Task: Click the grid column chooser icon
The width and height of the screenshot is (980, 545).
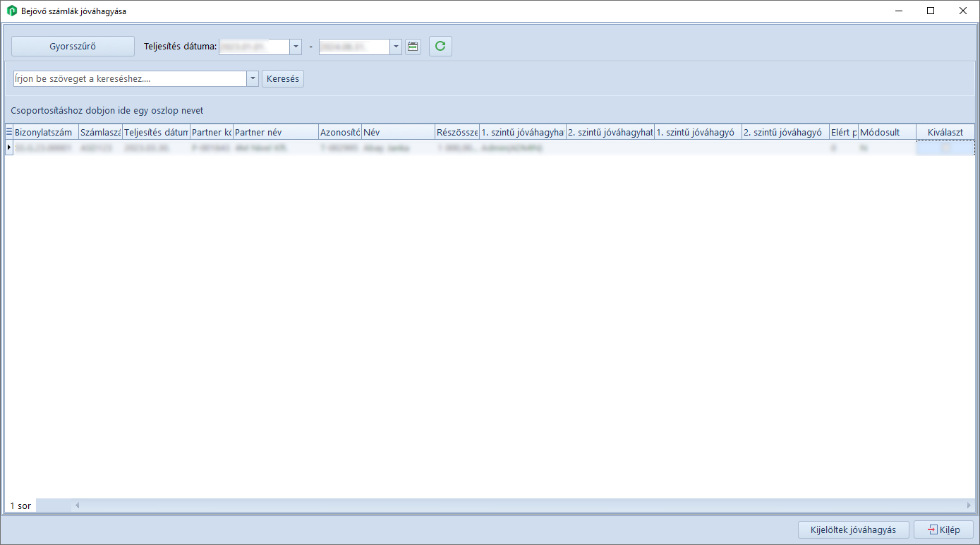Action: pyautogui.click(x=9, y=132)
